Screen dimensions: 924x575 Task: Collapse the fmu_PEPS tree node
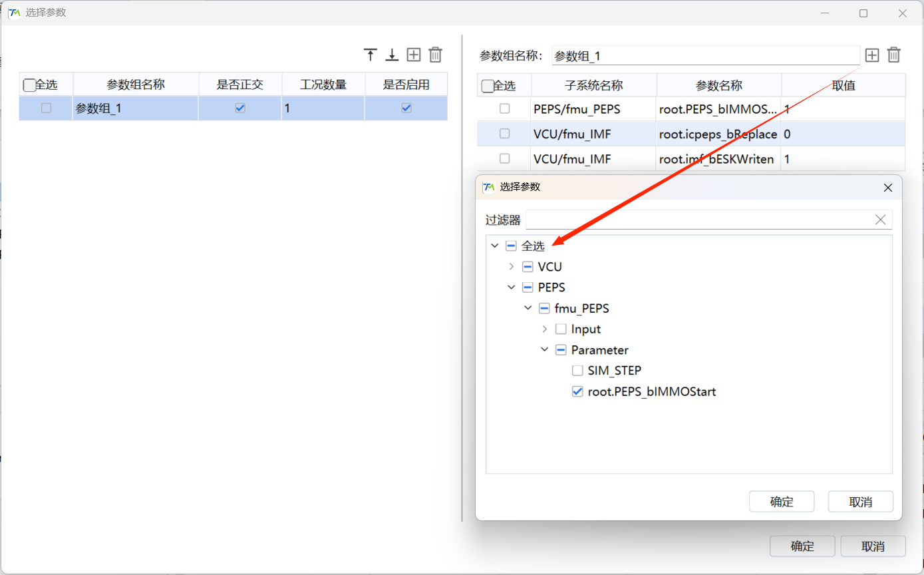click(528, 308)
